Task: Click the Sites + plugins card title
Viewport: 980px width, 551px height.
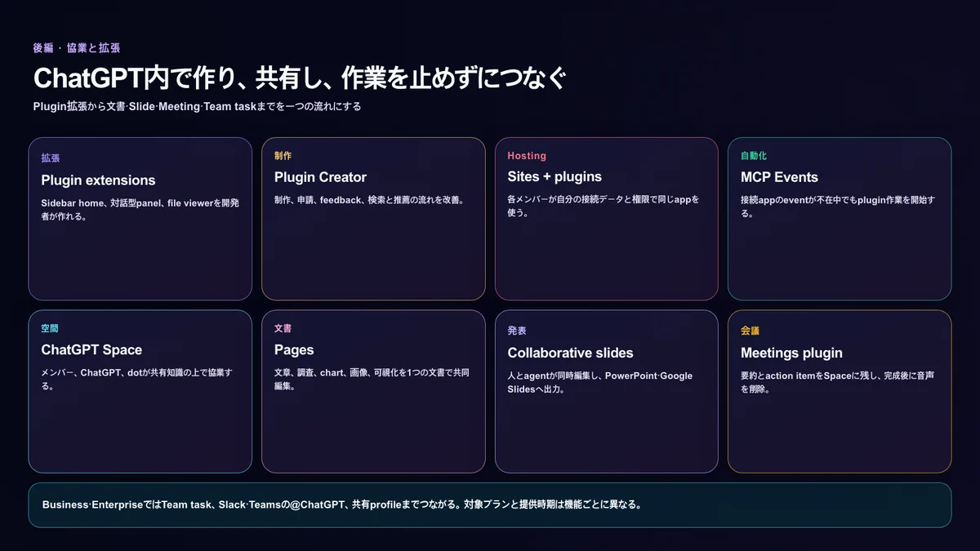Action: [555, 176]
